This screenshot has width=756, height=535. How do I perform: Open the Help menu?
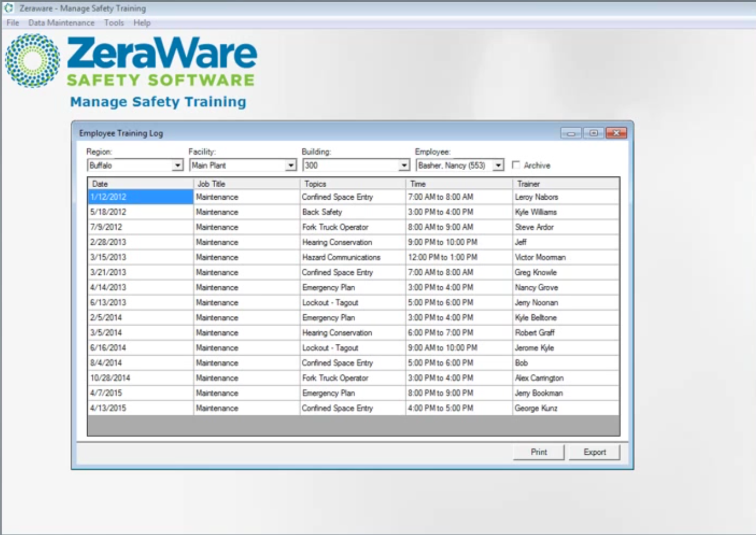pyautogui.click(x=139, y=23)
